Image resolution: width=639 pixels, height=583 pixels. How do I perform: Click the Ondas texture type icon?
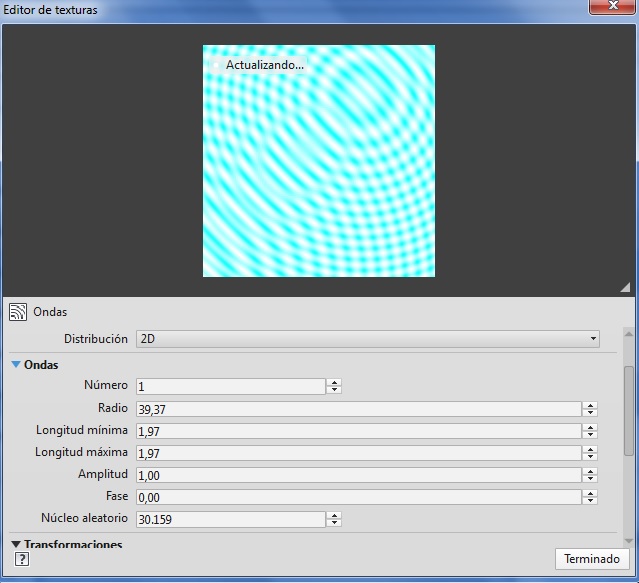tap(17, 312)
